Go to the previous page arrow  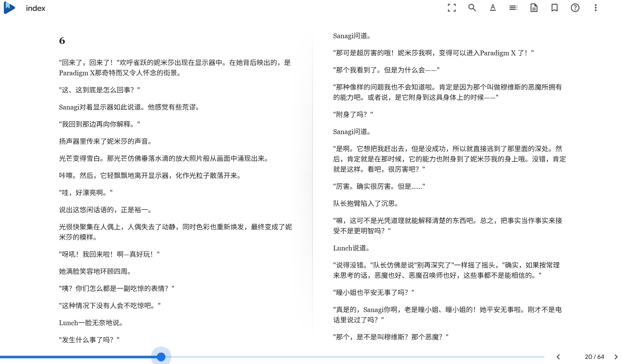(x=558, y=357)
